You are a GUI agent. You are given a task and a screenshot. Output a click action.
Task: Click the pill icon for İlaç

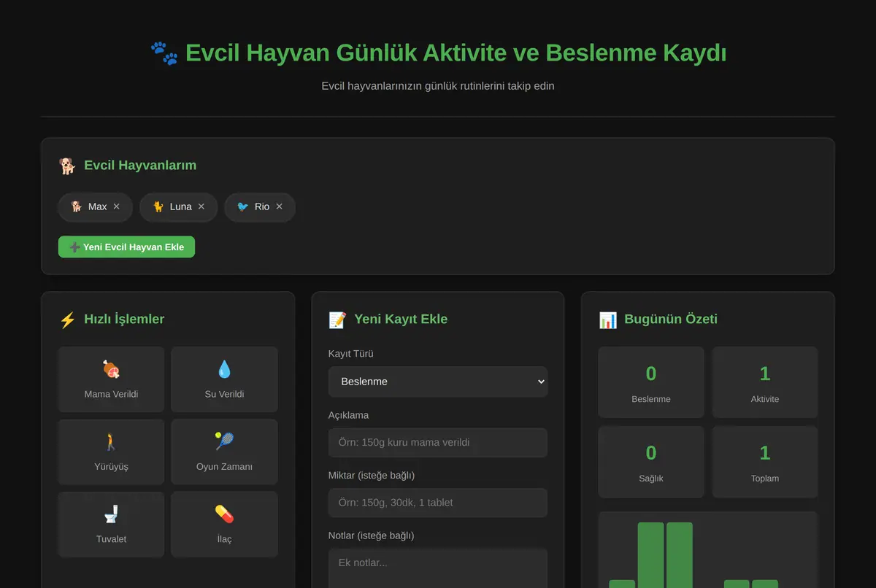(x=224, y=514)
